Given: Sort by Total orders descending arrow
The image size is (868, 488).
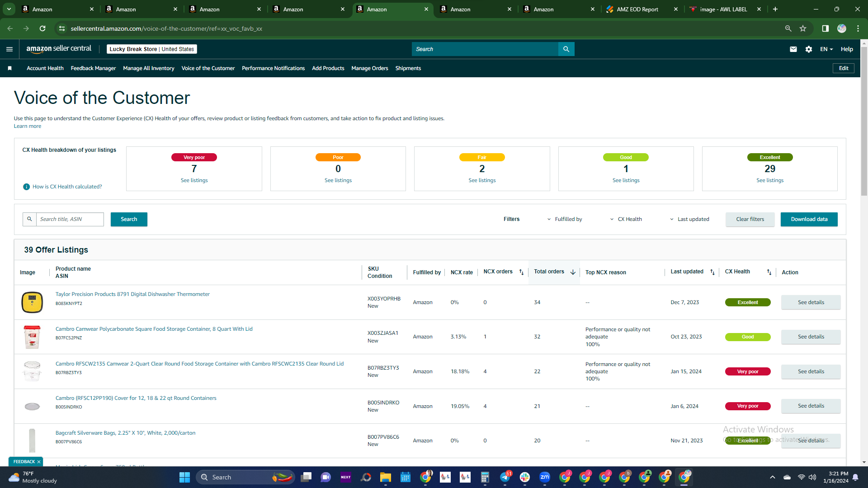Looking at the screenshot, I should click(x=573, y=272).
